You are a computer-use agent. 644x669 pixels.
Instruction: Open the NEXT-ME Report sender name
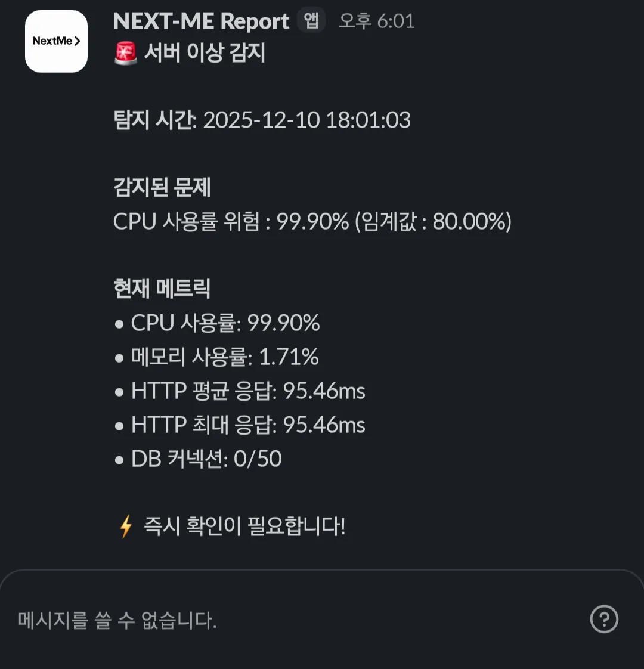click(x=202, y=21)
